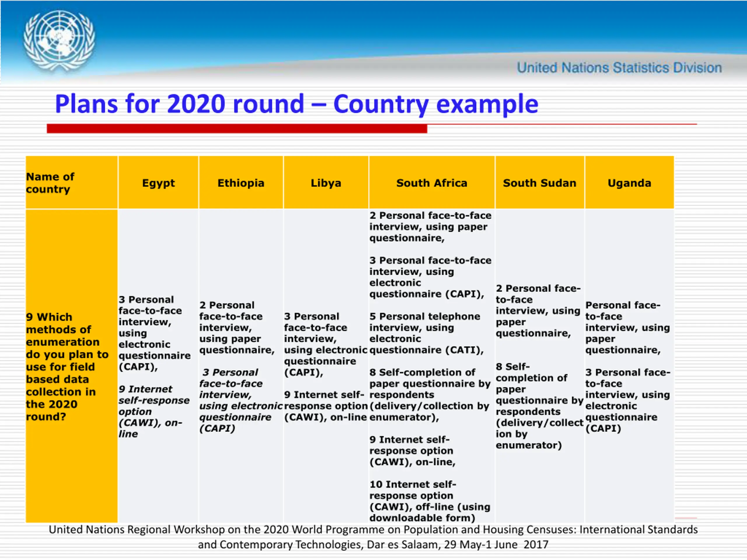Viewport: 747px width, 560px height.
Task: Click the South Sudan column header
Action: pos(539,183)
